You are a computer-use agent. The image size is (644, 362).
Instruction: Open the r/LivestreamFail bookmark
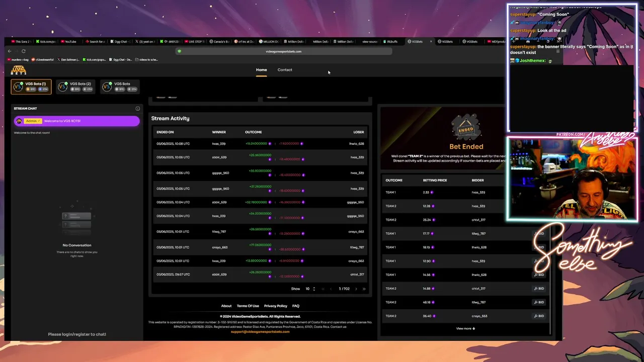point(42,60)
